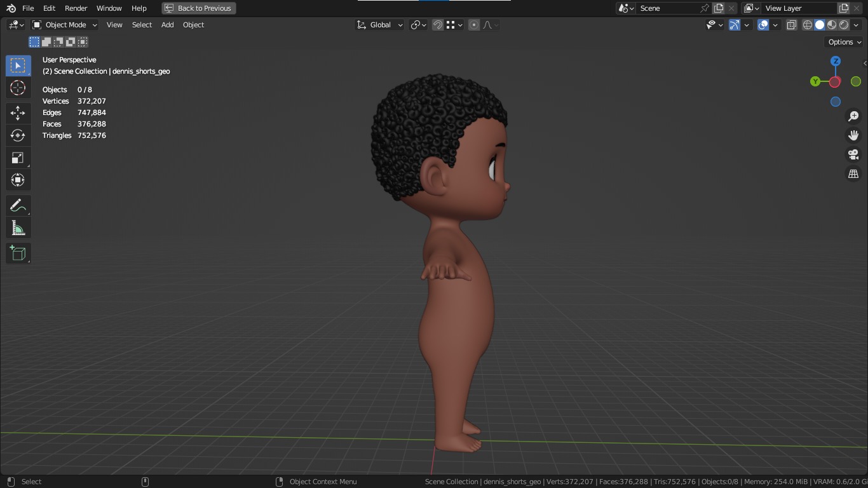Expand gizmo settings dropdown arrow
Screen dimensions: 868x488
(x=747, y=25)
